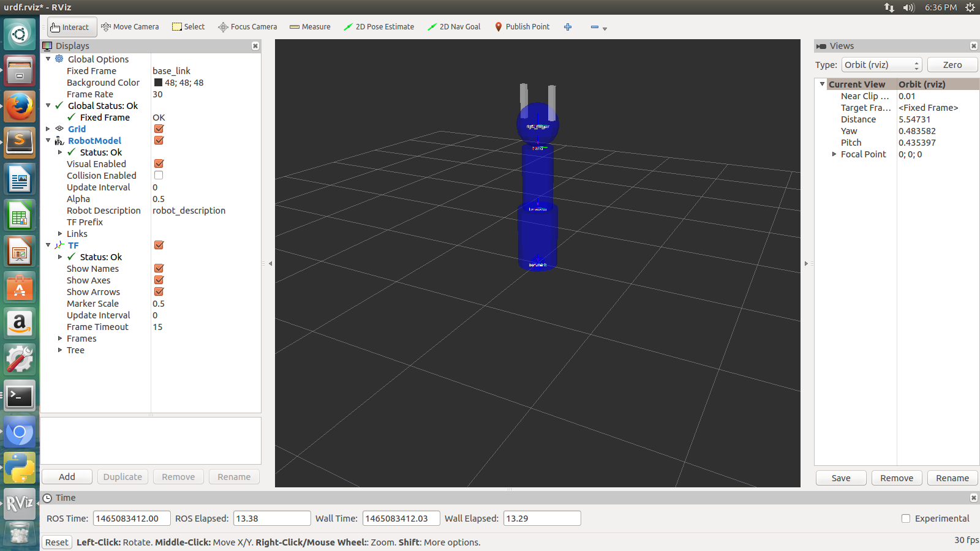
Task: Open LibreOffice Calc from launcher
Action: coord(20,215)
